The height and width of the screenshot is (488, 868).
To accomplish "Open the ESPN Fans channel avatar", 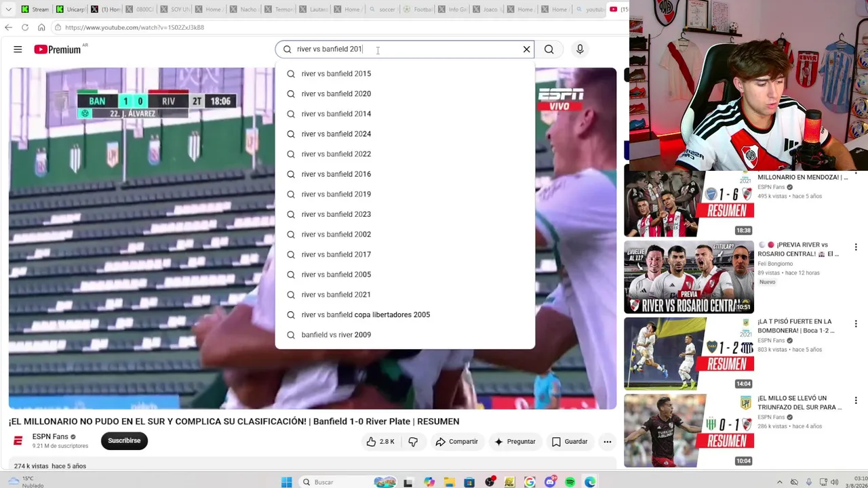I will (18, 441).
